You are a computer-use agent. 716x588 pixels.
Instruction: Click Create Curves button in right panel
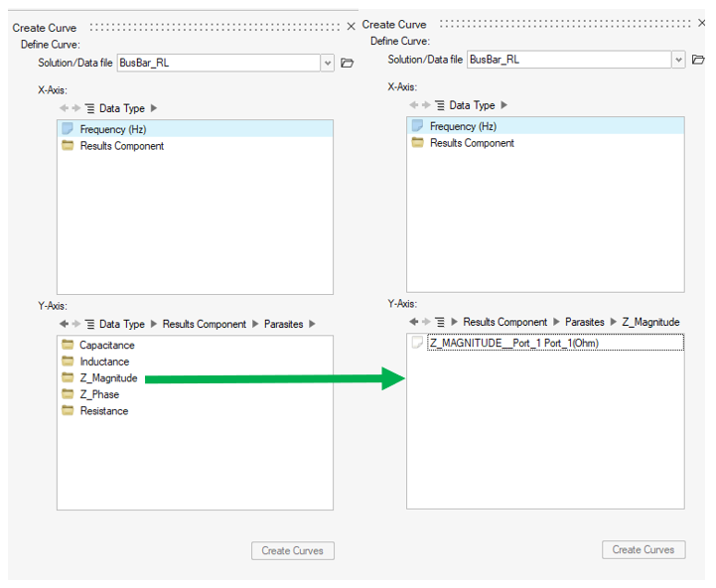coord(644,549)
